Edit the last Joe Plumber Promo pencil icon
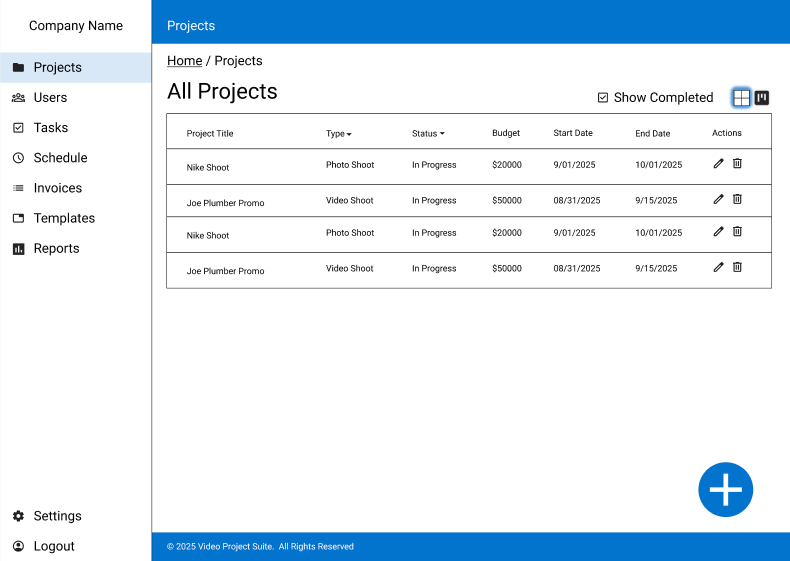Screen dimensions: 790x561 (718, 267)
